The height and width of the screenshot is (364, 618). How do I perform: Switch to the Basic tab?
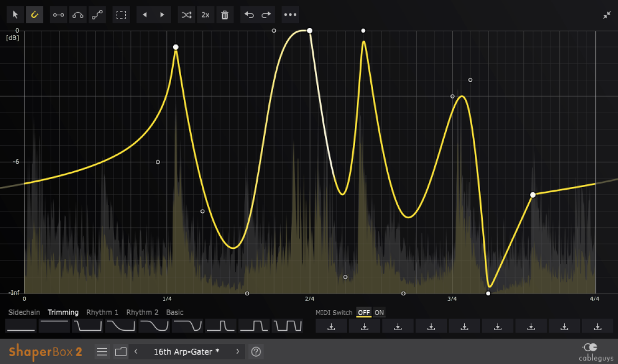(x=175, y=312)
